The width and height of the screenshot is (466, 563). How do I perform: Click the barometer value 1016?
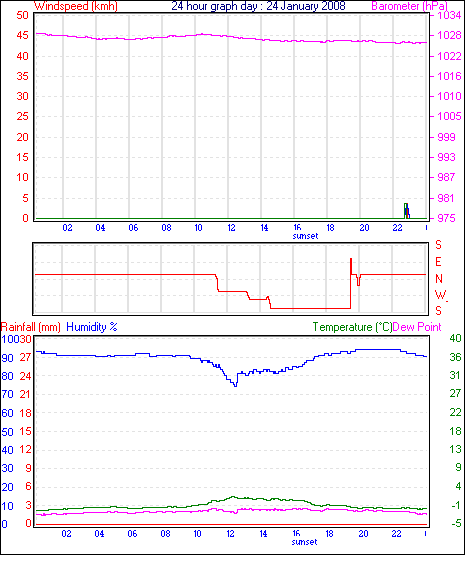coord(449,76)
